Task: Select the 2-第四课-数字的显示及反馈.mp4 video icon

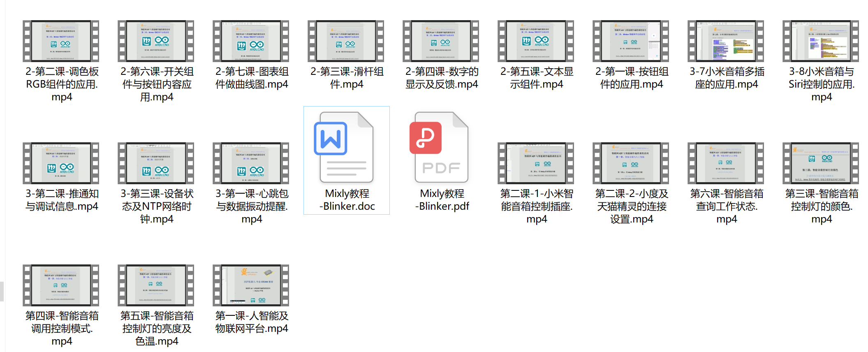Action: 441,41
